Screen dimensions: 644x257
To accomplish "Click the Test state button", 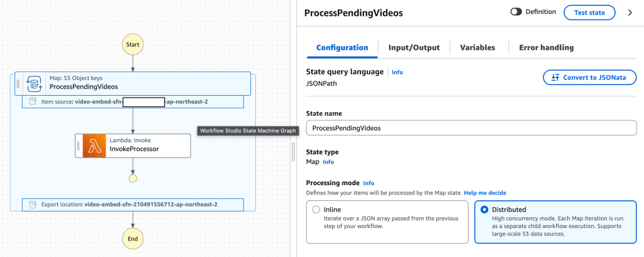I will (589, 13).
